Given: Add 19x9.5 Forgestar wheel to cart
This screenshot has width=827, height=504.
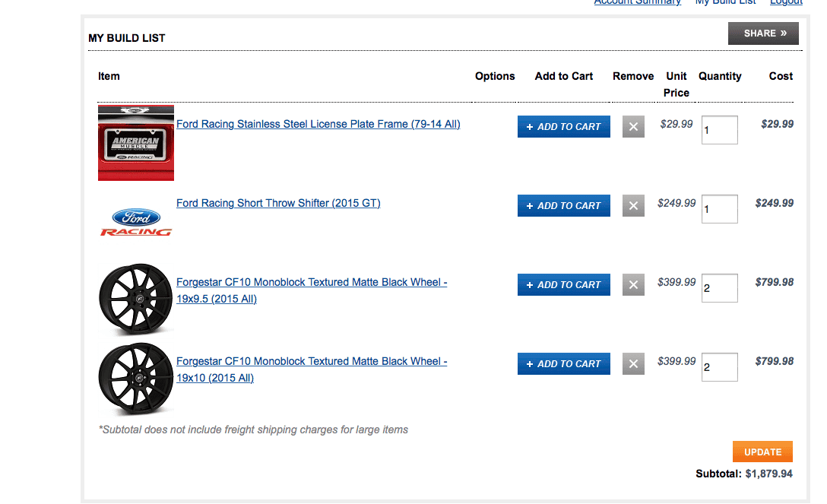Looking at the screenshot, I should coord(563,284).
